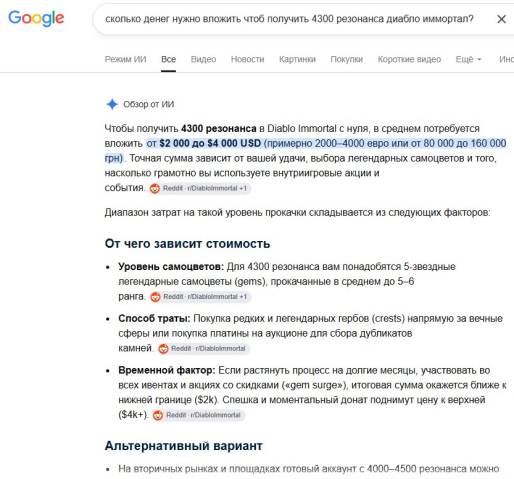Open Reddit source chip after «камней»
Image resolution: width=514 pixels, height=479 pixels.
tap(204, 349)
